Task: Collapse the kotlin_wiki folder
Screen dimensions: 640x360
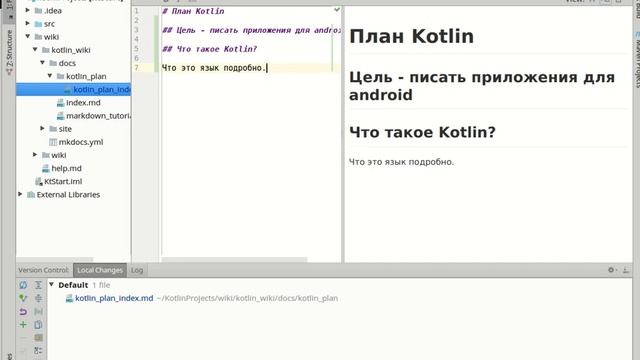Action: point(35,49)
